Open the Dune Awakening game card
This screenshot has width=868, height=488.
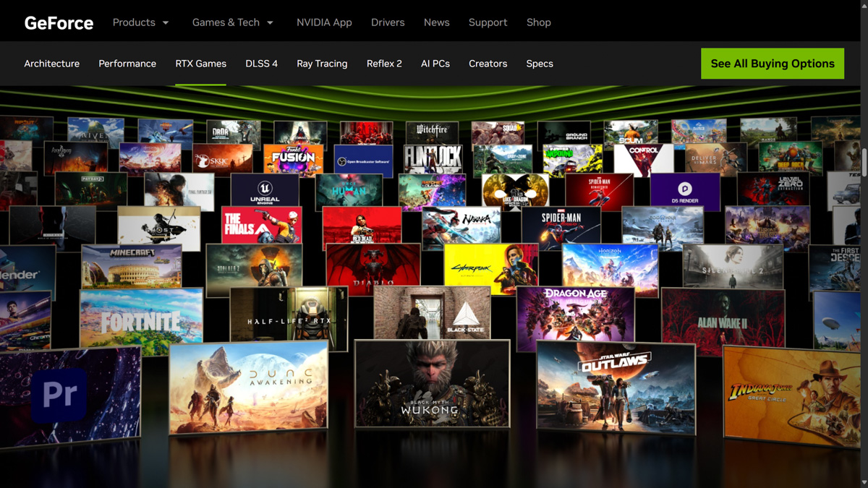pos(248,388)
